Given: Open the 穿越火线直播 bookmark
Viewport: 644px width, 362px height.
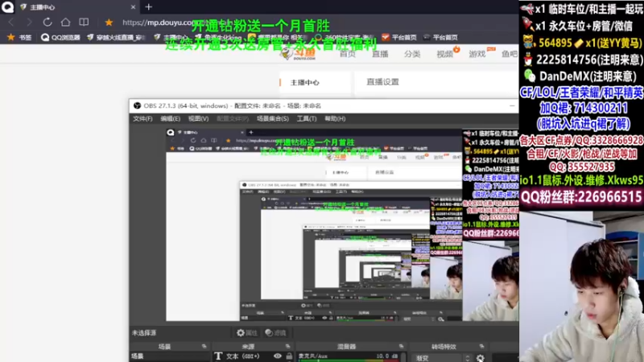Looking at the screenshot, I should coord(116,37).
